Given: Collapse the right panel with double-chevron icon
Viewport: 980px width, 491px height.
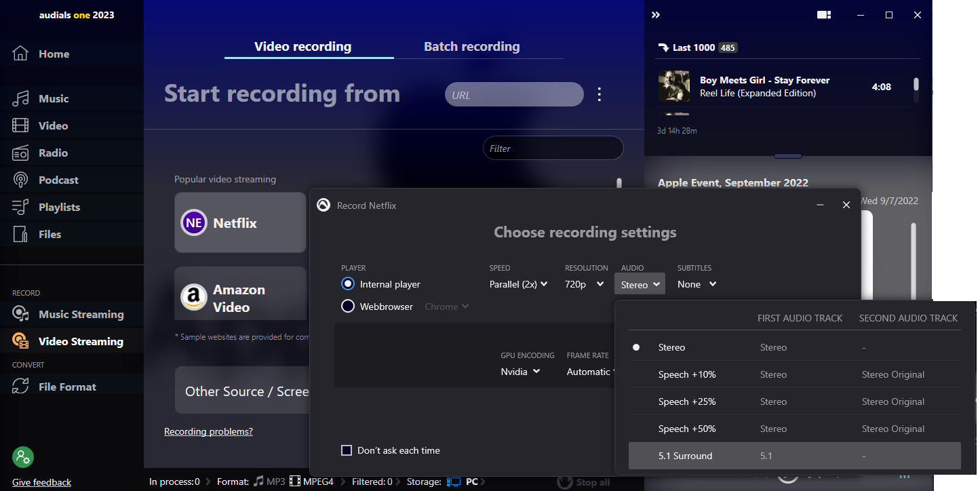Looking at the screenshot, I should tap(656, 15).
